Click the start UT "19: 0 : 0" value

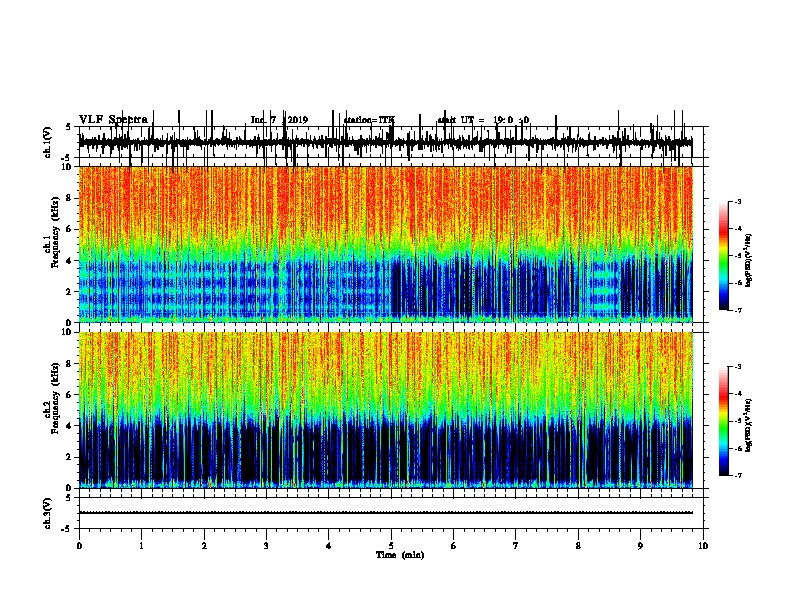click(511, 120)
